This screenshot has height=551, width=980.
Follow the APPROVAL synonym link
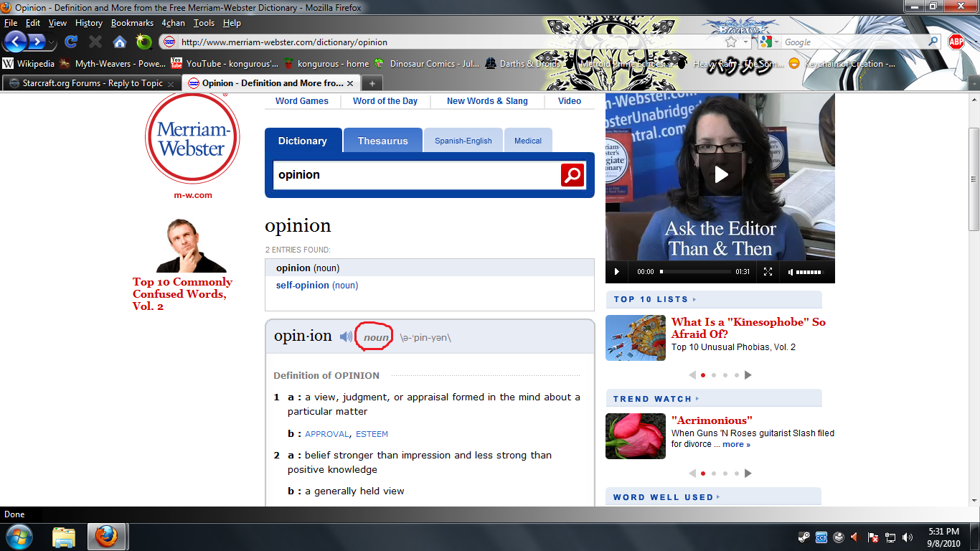(x=327, y=434)
